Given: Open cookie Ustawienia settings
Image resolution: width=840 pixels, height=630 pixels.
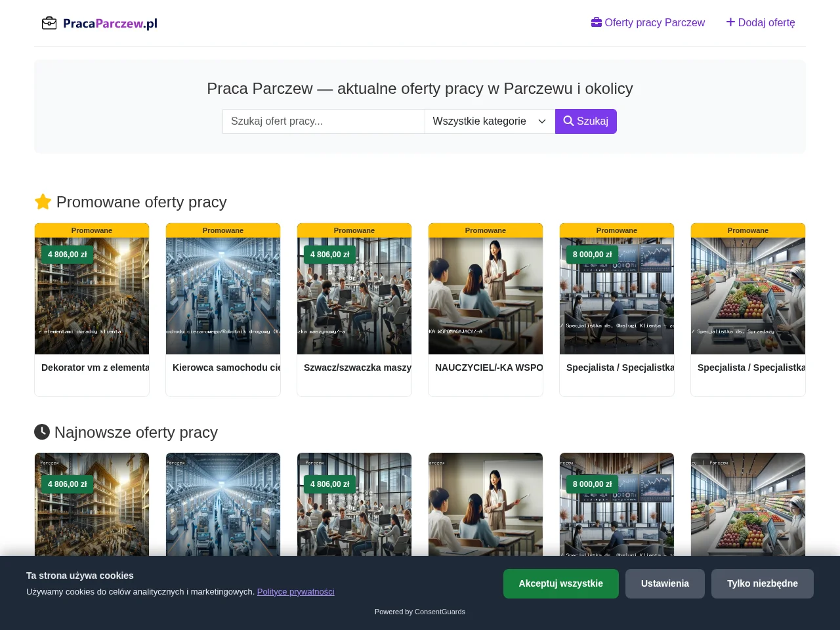Looking at the screenshot, I should click(x=665, y=583).
